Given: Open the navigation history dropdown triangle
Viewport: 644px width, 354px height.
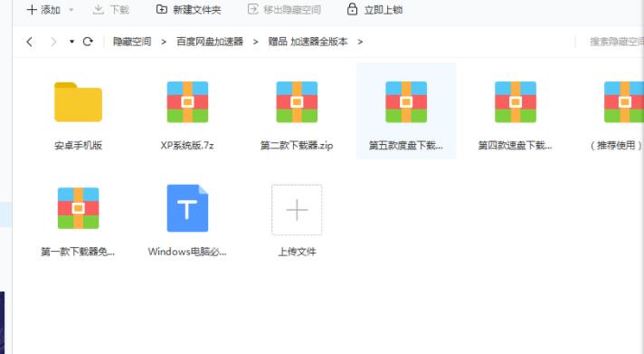Looking at the screenshot, I should point(71,42).
